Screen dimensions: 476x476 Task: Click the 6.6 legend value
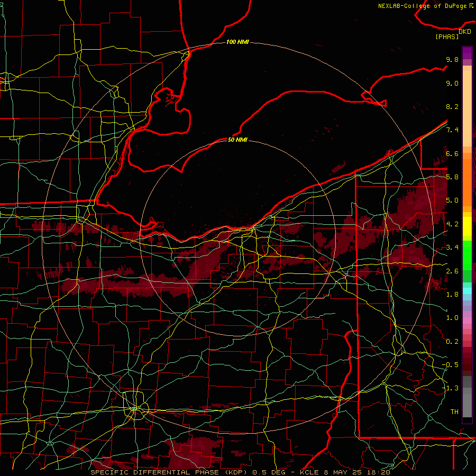[452, 153]
